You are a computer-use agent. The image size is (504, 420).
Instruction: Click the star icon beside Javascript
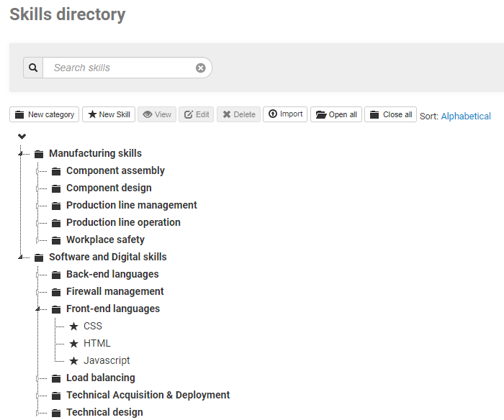tap(73, 361)
